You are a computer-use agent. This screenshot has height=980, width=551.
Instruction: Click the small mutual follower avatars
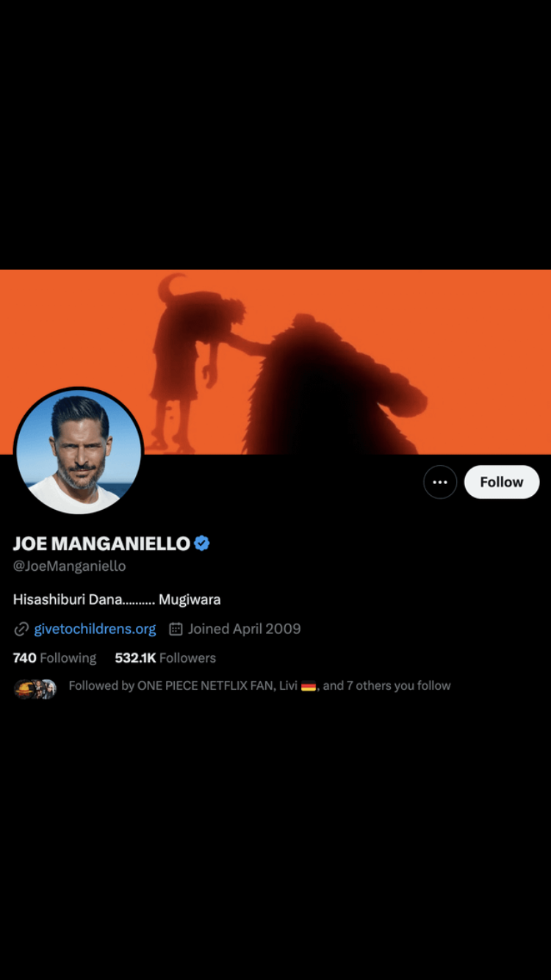pos(35,688)
